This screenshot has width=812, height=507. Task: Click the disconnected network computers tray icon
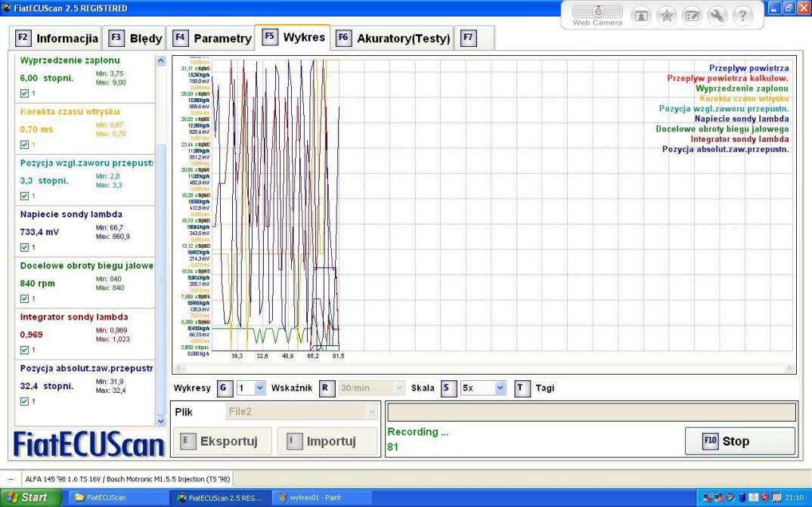(719, 498)
